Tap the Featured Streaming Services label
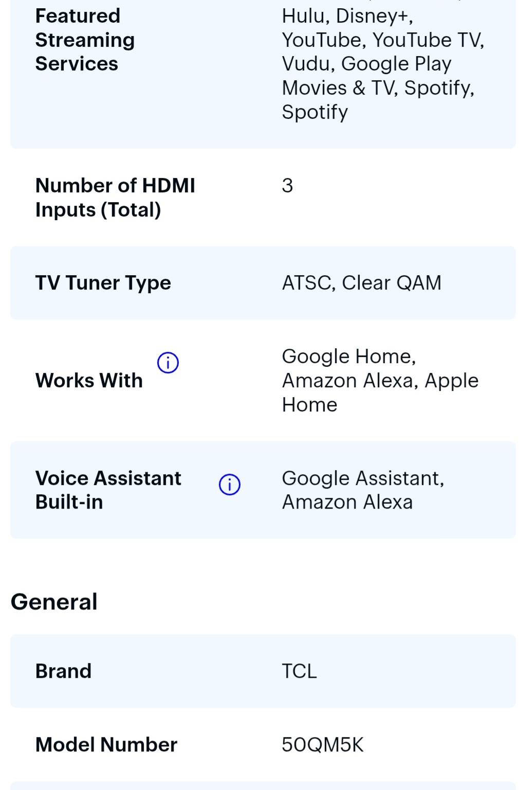Screen dimensions: 532x790 click(x=85, y=40)
